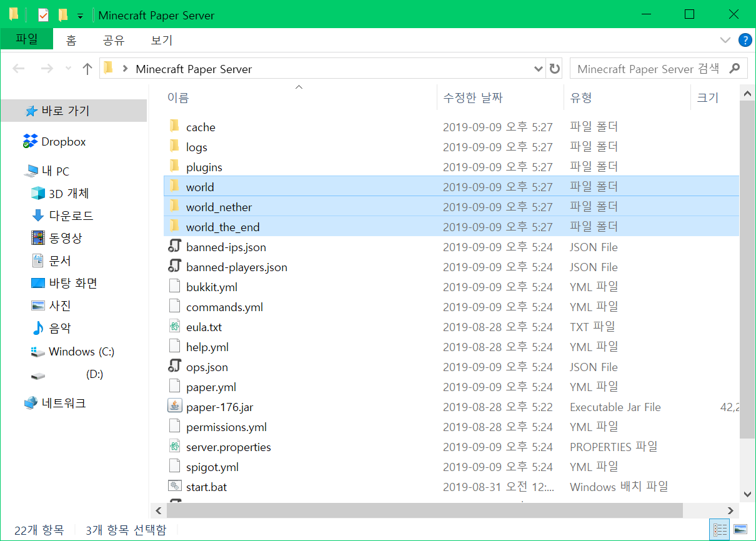
Task: Click the world_the_end folder icon
Action: point(174,227)
